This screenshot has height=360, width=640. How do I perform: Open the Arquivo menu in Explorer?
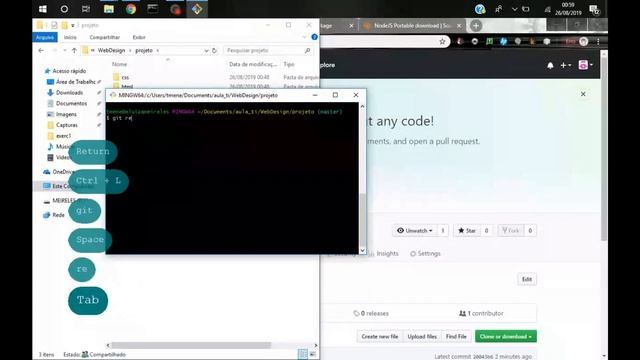45,37
